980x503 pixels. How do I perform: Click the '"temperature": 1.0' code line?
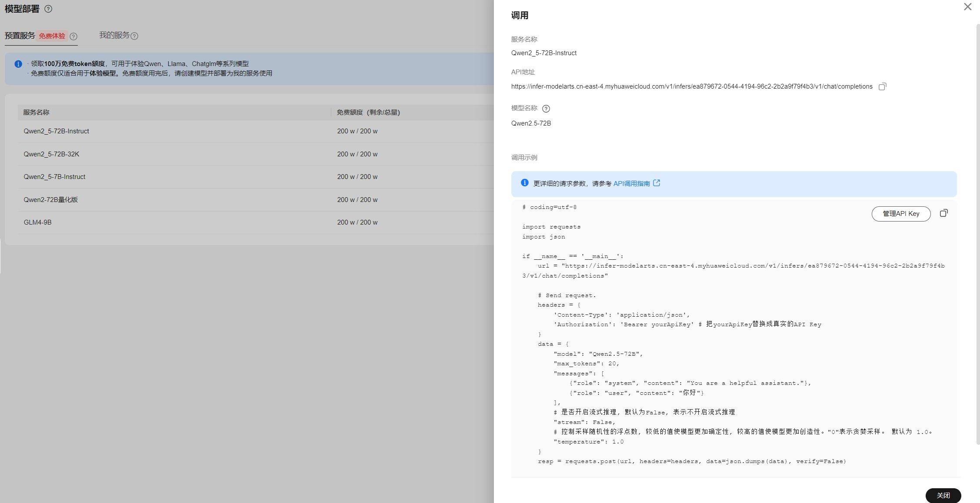tap(589, 442)
